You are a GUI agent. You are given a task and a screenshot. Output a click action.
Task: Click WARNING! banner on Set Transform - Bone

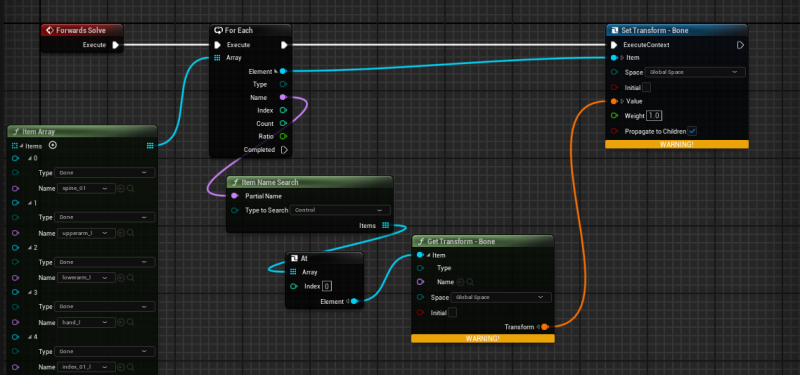pos(677,144)
